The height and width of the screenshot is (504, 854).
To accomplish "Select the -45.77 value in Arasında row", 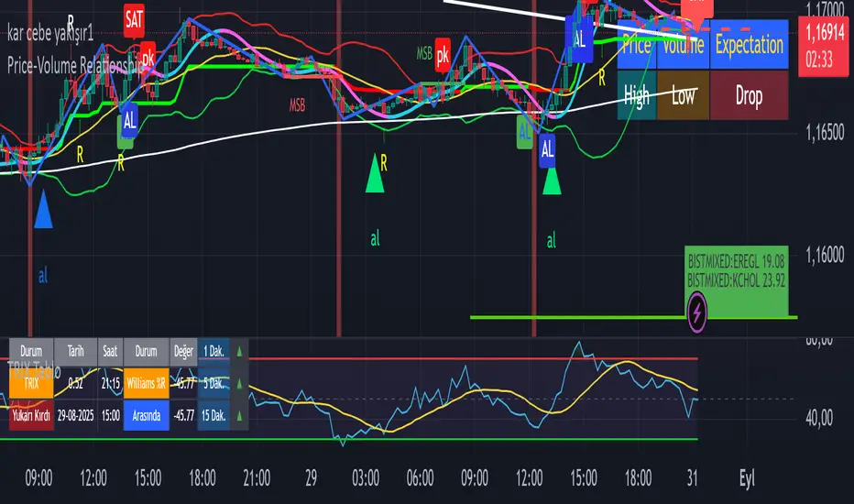I will [183, 416].
